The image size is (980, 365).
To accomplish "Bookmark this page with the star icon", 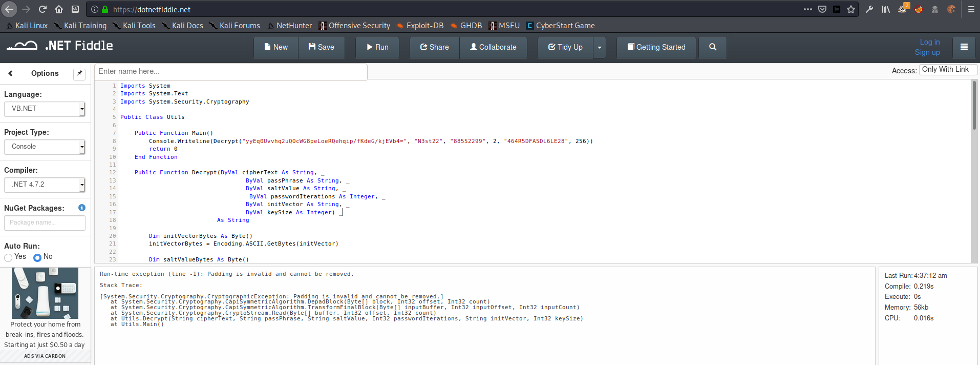I will coord(851,9).
